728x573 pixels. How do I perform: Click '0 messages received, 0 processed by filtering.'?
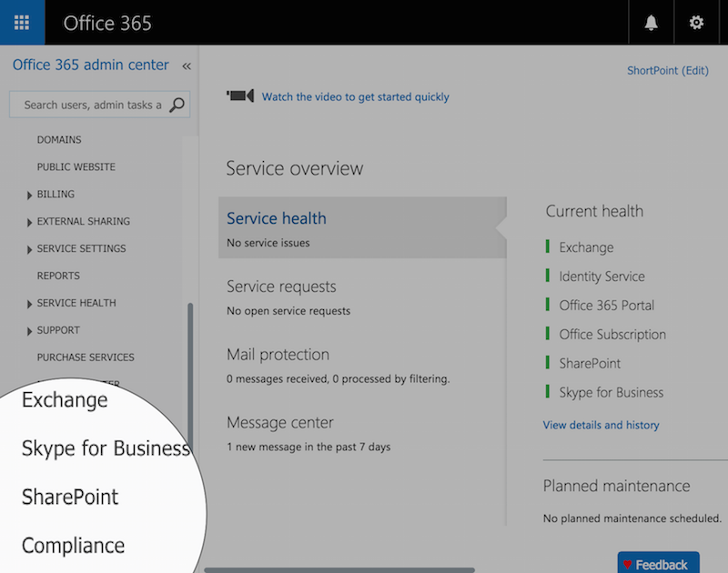coord(338,379)
